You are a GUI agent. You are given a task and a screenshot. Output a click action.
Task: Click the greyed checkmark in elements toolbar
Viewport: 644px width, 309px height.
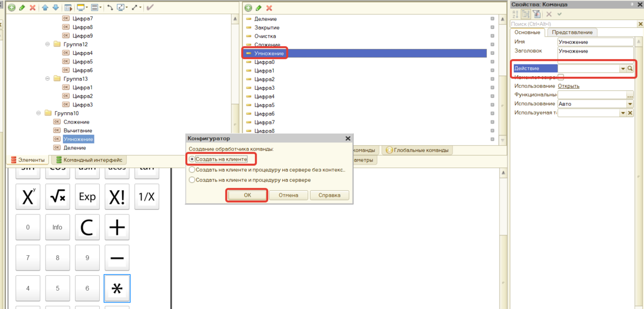click(150, 8)
